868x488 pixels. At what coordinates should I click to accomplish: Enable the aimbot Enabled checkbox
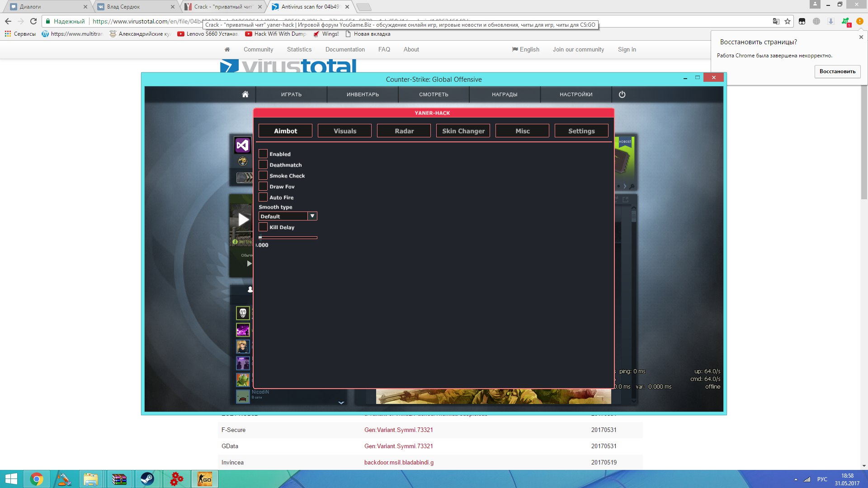pos(263,154)
